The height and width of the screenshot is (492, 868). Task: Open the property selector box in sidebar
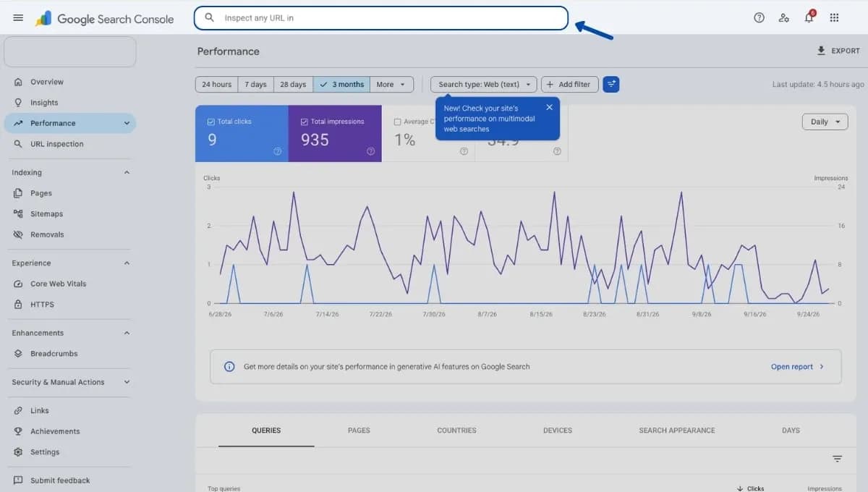[x=70, y=52]
